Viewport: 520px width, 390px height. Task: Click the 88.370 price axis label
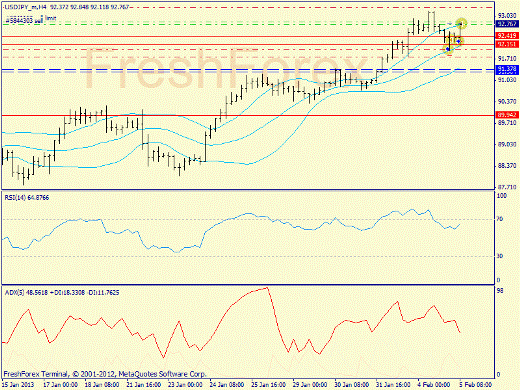coord(506,166)
